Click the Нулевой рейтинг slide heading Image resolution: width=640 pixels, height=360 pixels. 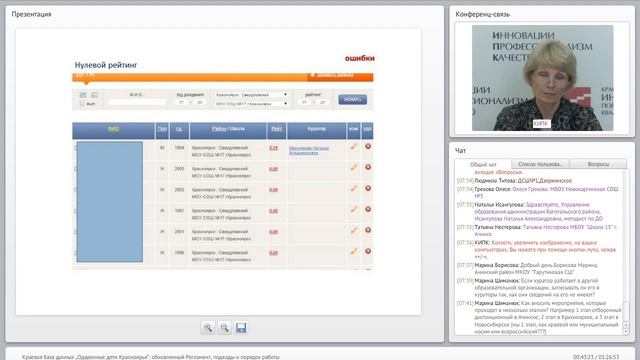[x=106, y=65]
